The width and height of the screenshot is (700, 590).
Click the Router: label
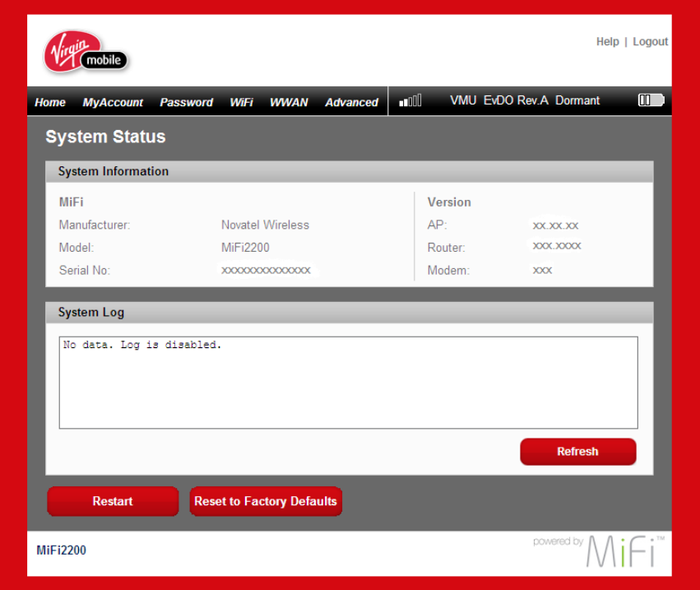(x=446, y=248)
